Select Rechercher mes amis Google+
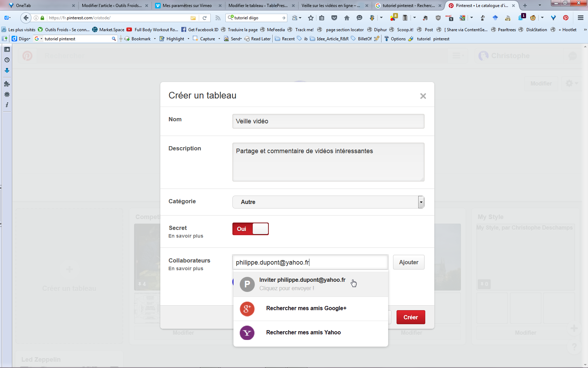The width and height of the screenshot is (588, 368). coord(311,308)
